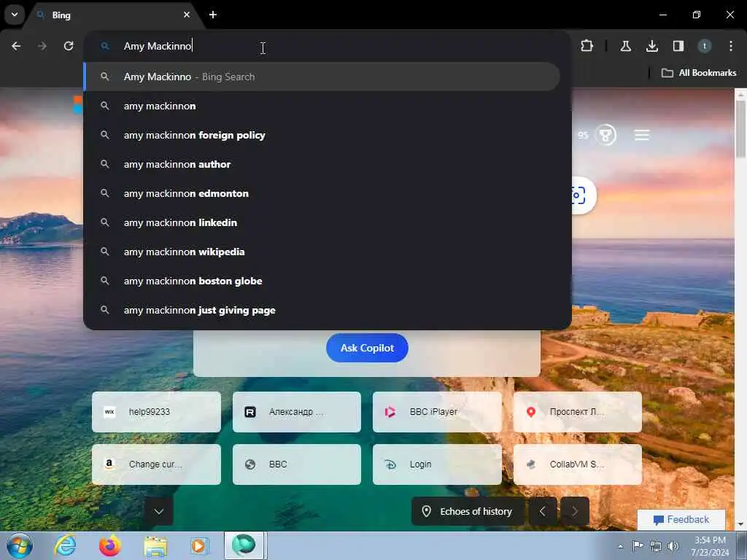Viewport: 747px width, 560px height.
Task: Open the Bing hamburger menu
Action: point(642,135)
